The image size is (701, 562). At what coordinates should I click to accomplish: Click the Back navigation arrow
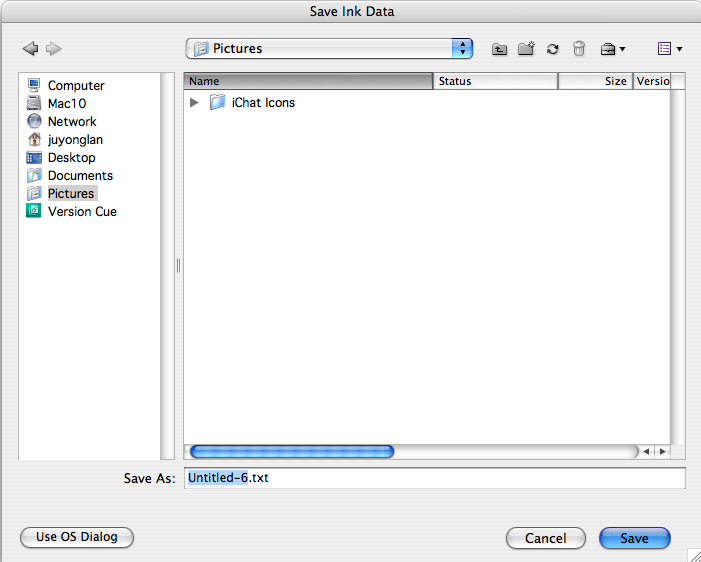coord(30,48)
